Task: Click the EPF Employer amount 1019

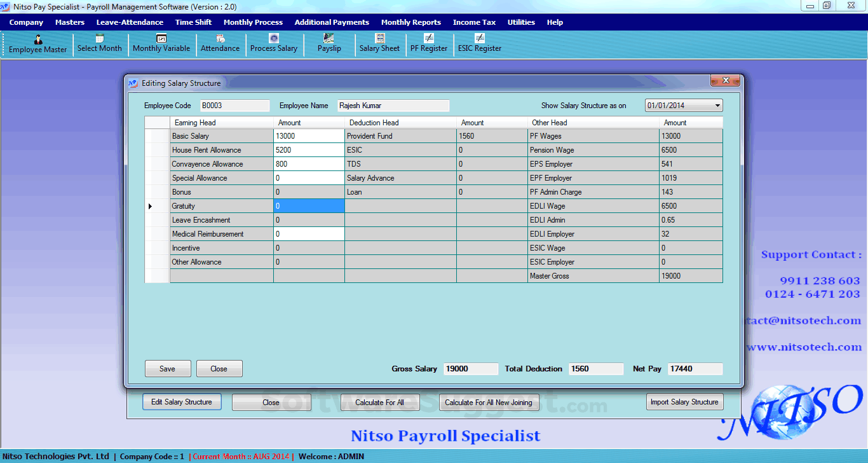Action: coord(691,178)
